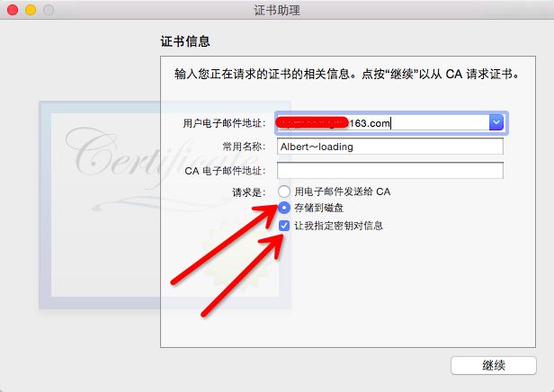Click the instruction sentence about requesting a certificate
The height and width of the screenshot is (392, 554).
pos(346,74)
